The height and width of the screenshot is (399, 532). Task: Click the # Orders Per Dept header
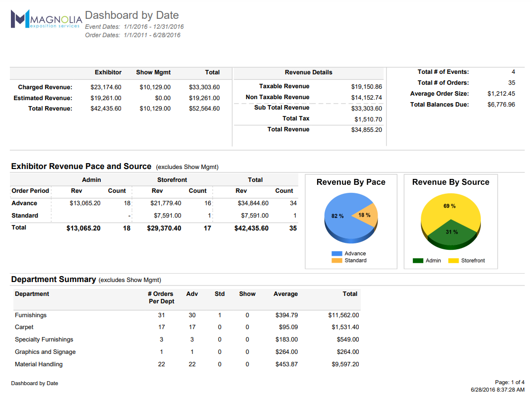point(161,297)
